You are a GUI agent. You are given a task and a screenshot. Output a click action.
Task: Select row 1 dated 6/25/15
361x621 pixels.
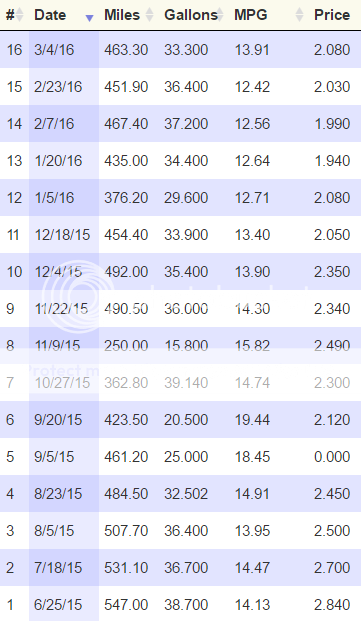tap(180, 604)
